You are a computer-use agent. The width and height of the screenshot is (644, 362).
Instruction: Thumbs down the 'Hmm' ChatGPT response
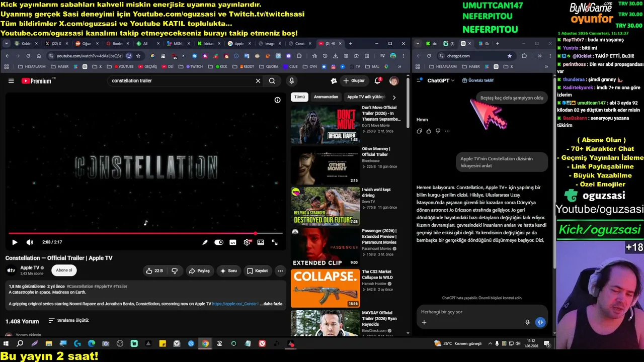click(x=438, y=131)
